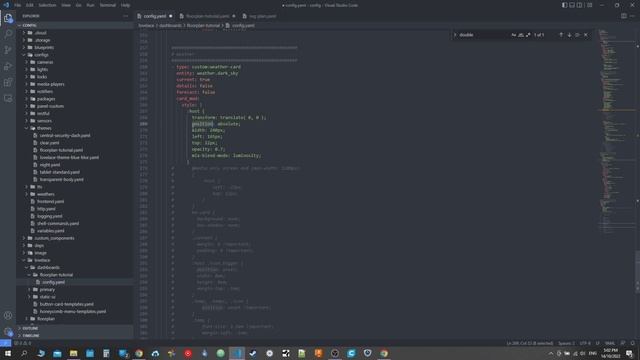Open the Extensions view
Viewport: 640px width, 360px height.
[x=8, y=82]
